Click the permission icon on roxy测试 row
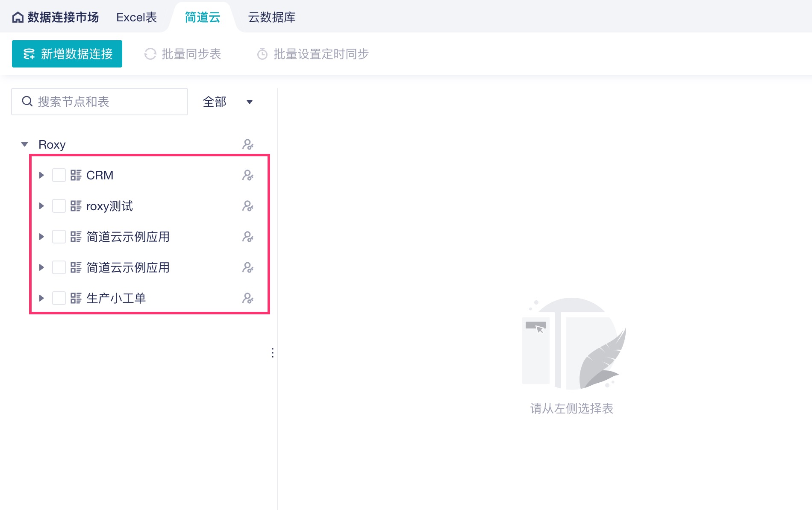The image size is (812, 510). click(248, 206)
